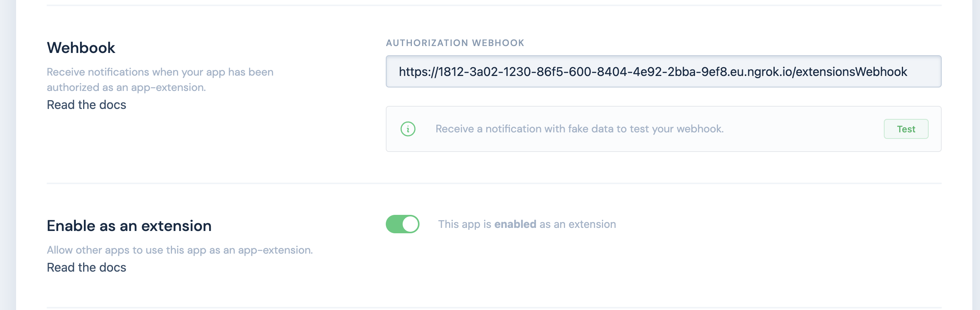Click the bold word 'enabled' in the status text
Screen dimensions: 980x310
pos(515,224)
